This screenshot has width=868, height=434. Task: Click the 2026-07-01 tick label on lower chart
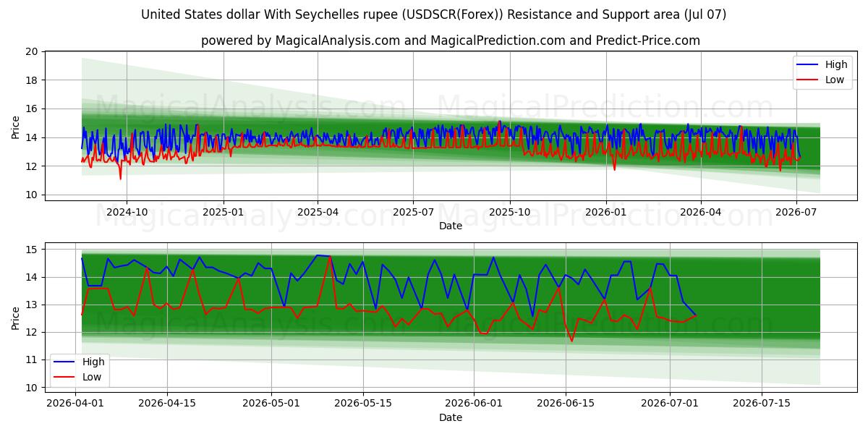pos(670,404)
